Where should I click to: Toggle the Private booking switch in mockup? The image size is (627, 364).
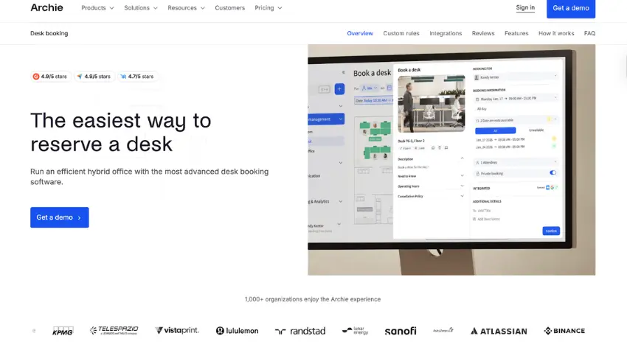[552, 173]
